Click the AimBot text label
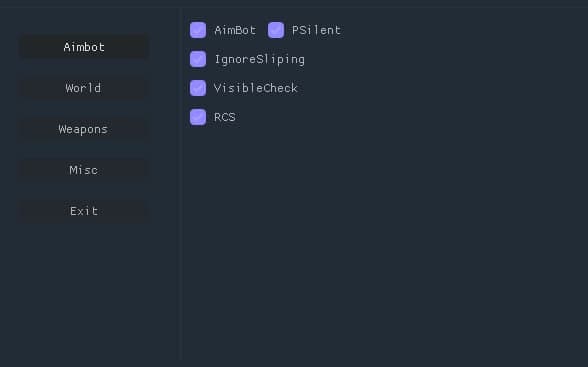This screenshot has width=588, height=367. 235,30
